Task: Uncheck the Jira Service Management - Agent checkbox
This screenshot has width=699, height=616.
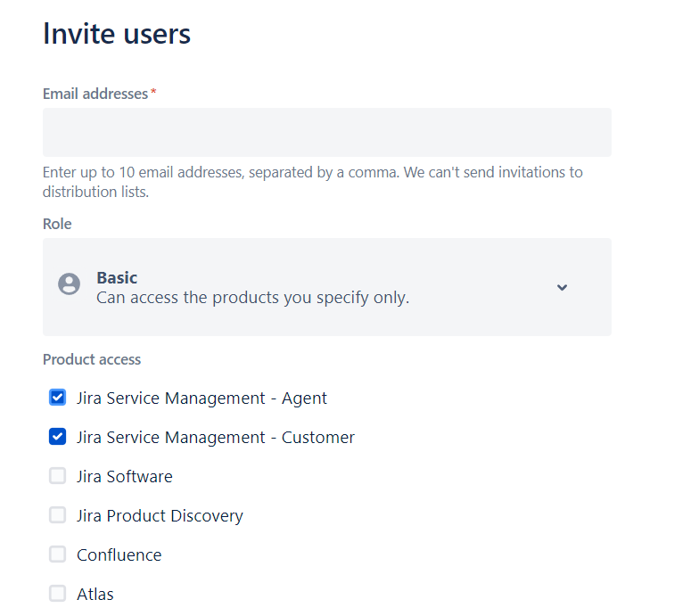Action: point(58,398)
